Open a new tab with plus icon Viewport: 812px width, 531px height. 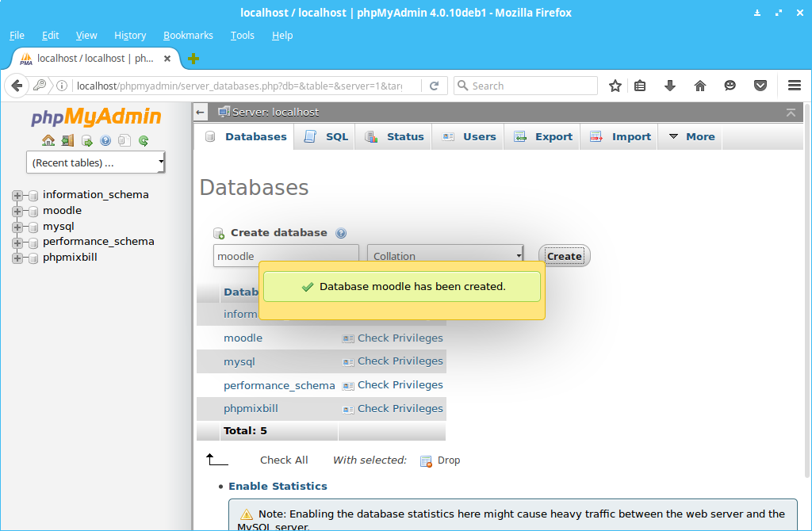pos(193,59)
